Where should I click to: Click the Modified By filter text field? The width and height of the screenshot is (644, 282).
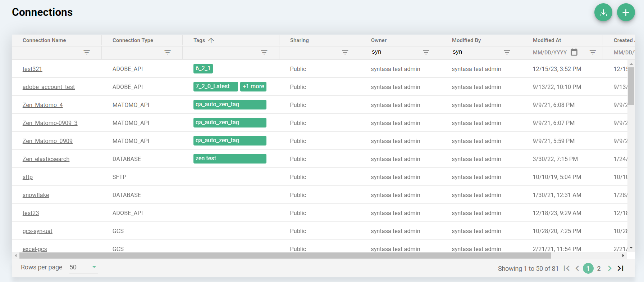(475, 52)
